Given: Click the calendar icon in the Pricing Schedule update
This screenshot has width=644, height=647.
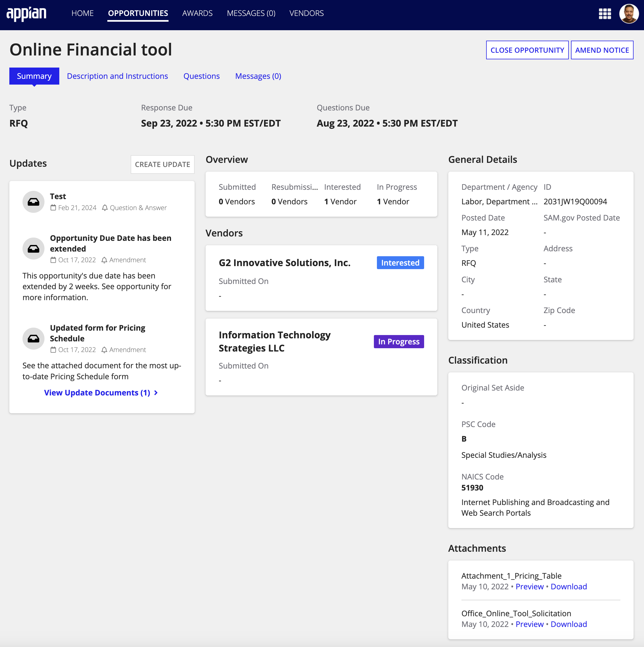Looking at the screenshot, I should point(53,350).
